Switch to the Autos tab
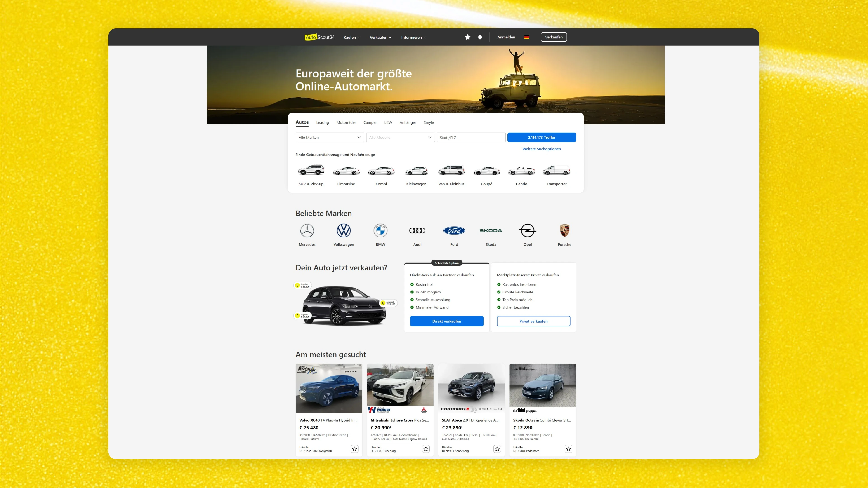 [x=302, y=122]
